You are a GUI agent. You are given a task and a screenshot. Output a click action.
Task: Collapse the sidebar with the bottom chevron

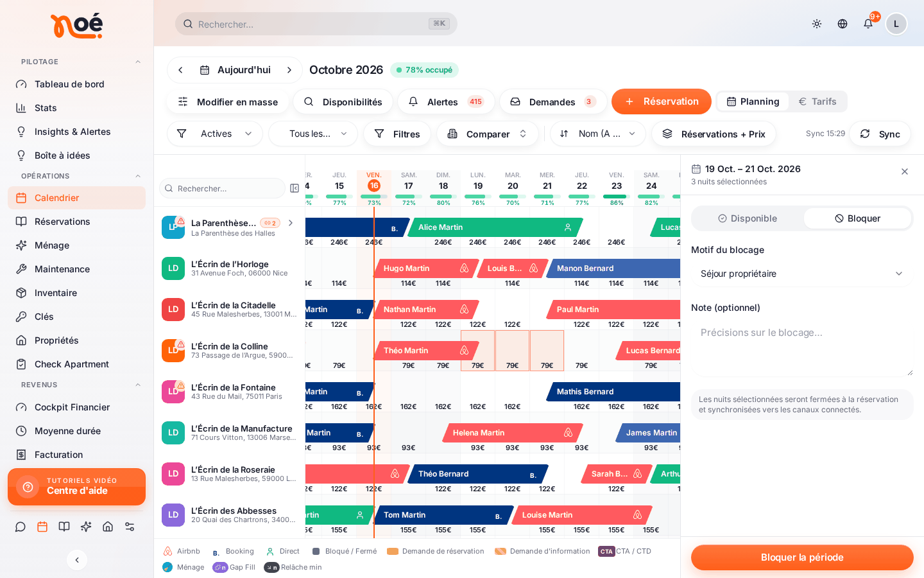coord(77,560)
